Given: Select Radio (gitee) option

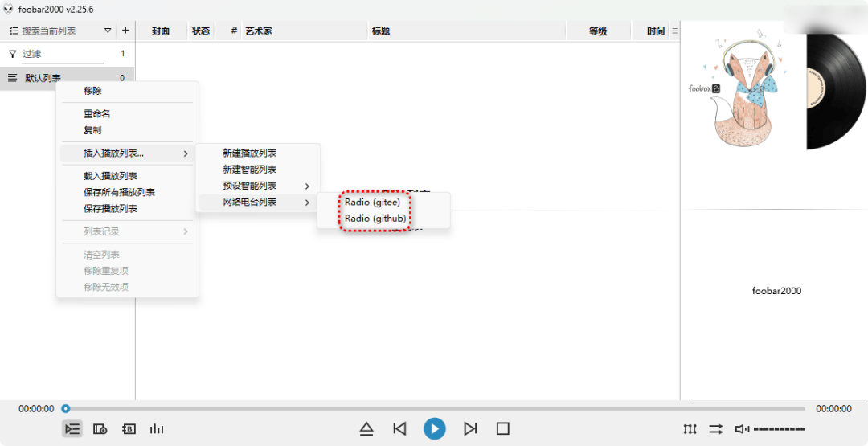Looking at the screenshot, I should (372, 203).
